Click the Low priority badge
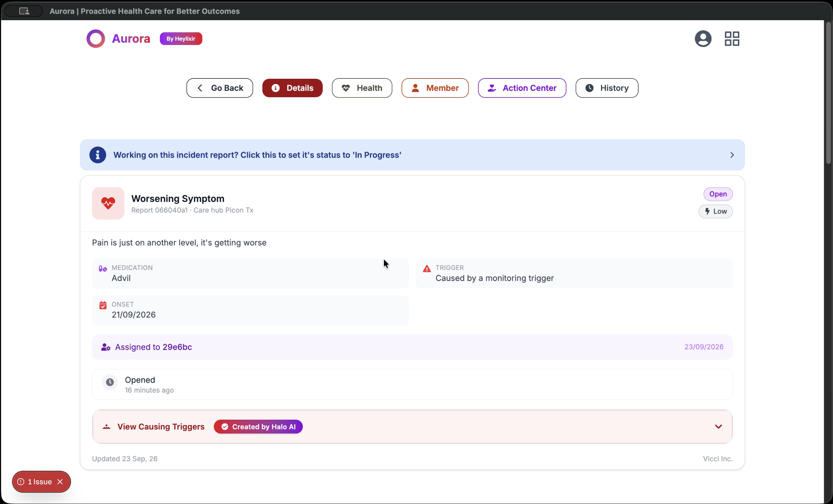 tap(715, 211)
